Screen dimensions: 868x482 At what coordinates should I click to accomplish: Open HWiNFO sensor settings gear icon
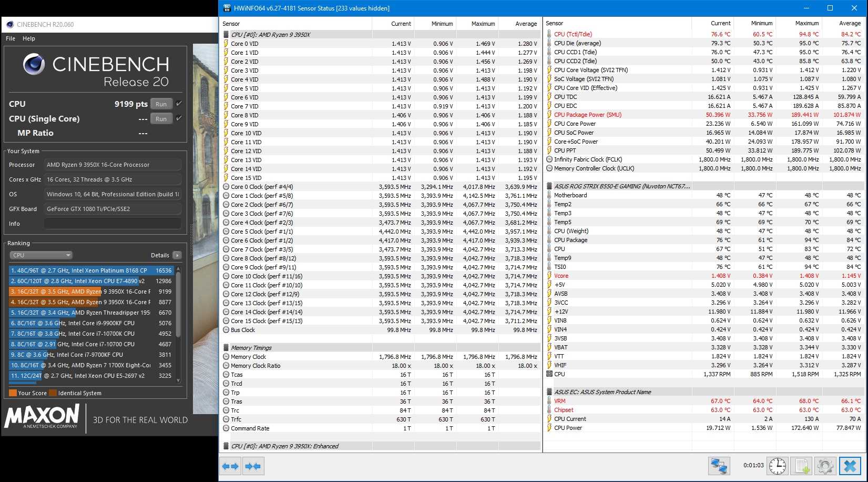[x=825, y=466]
